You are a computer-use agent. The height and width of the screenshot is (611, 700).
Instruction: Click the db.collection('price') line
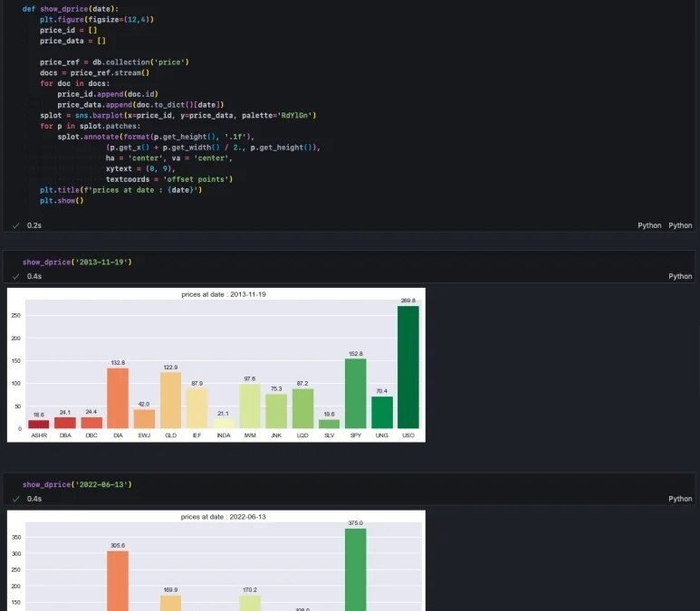114,62
